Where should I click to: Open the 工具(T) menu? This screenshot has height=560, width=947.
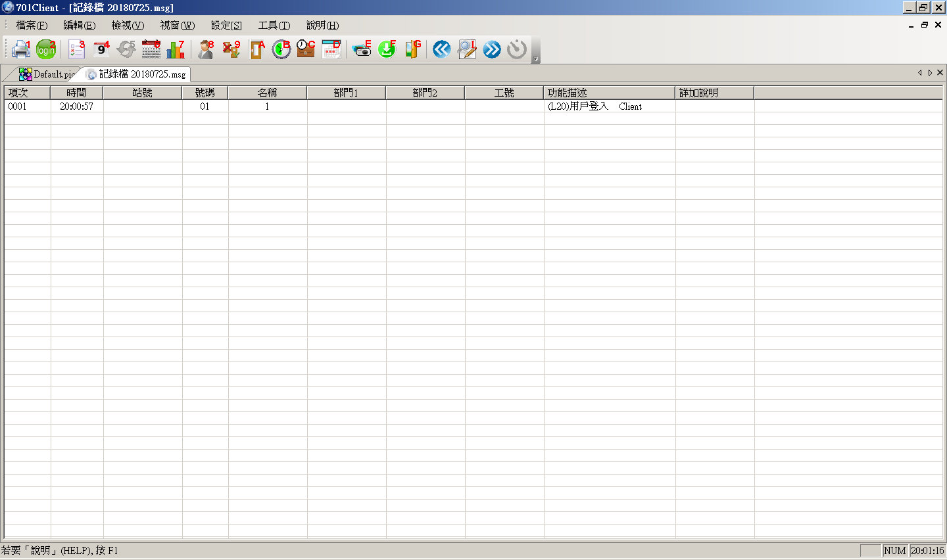click(x=274, y=25)
